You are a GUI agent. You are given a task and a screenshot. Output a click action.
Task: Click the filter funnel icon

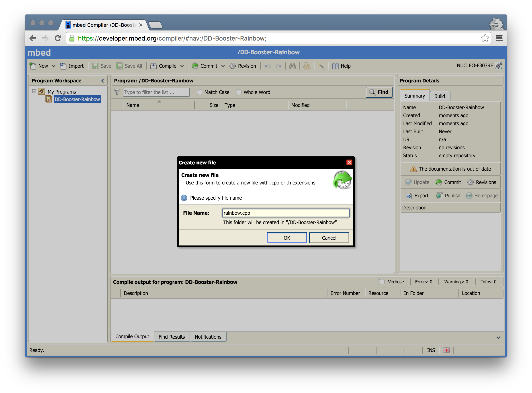click(117, 92)
